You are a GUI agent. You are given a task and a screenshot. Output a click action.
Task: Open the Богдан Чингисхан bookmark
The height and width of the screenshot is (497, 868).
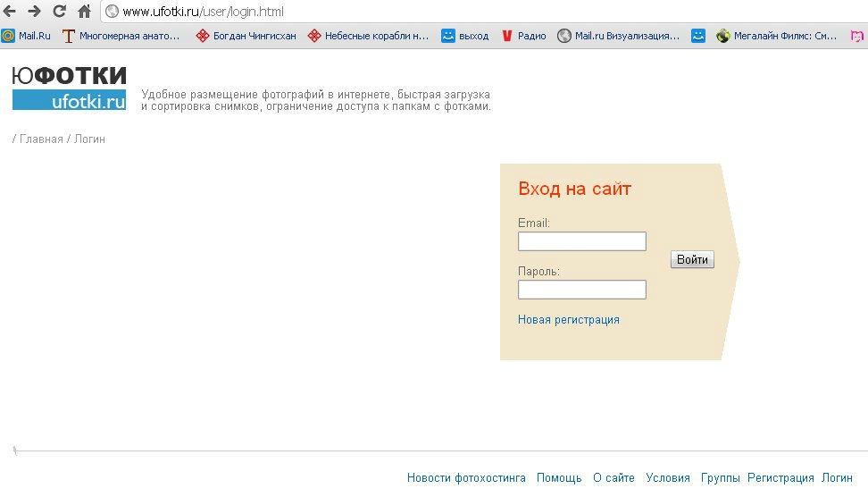coord(246,37)
